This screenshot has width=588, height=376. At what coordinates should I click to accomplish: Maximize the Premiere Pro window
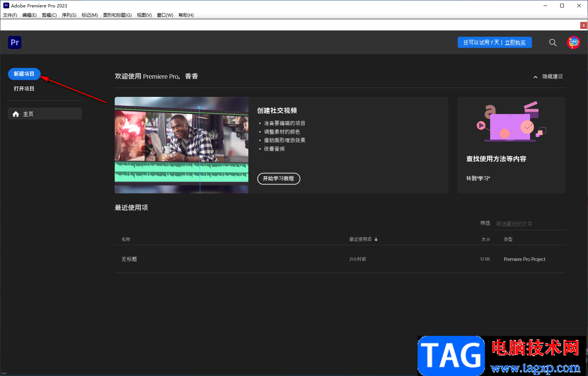(562, 6)
